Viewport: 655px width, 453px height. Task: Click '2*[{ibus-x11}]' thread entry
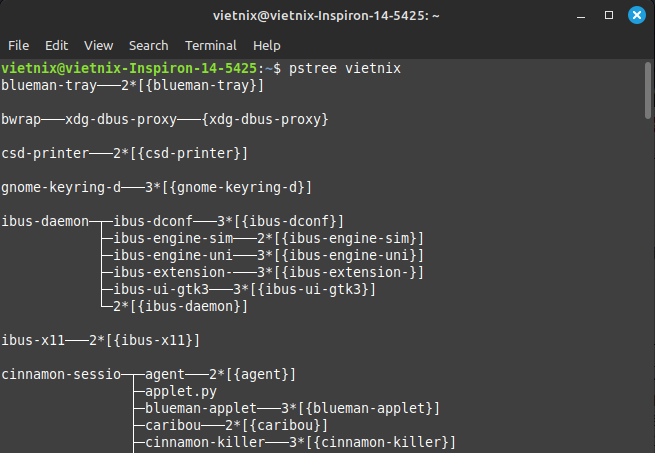tap(145, 340)
